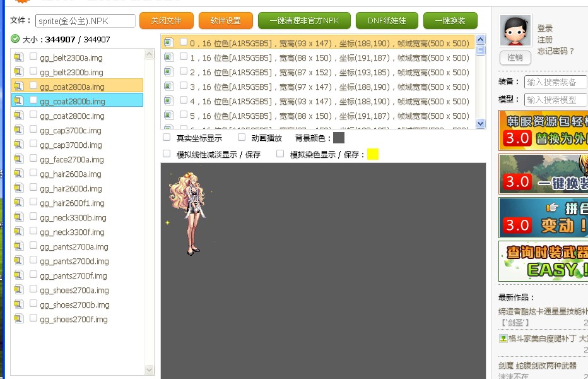Click the file icon beside gg_cap3700c.img

coord(18,130)
